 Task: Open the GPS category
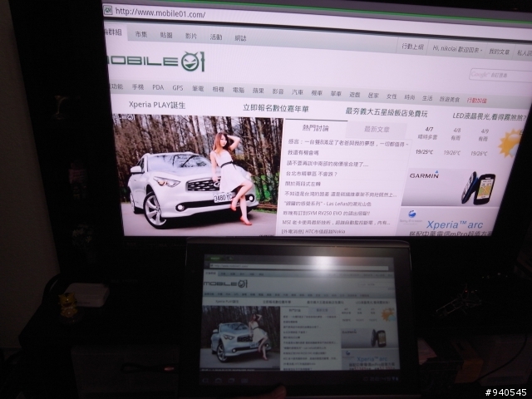177,88
